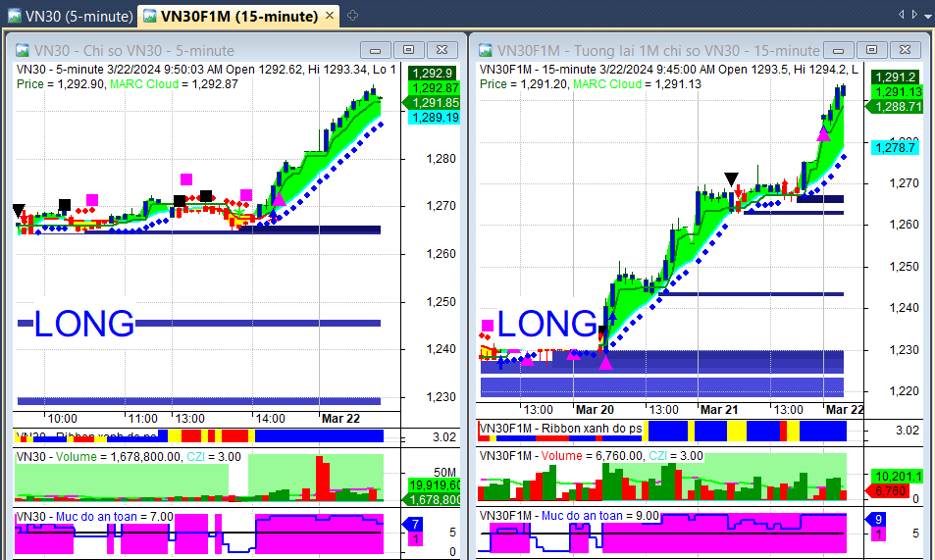This screenshot has height=560, width=935.
Task: Click CZI label in VN30F1M volume pane
Action: [x=657, y=456]
